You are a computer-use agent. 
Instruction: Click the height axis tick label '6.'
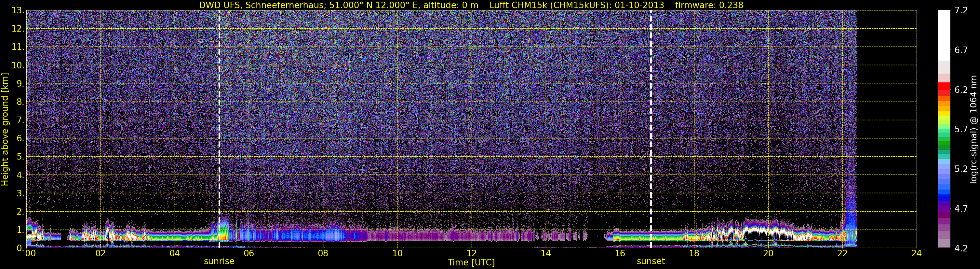tap(20, 139)
